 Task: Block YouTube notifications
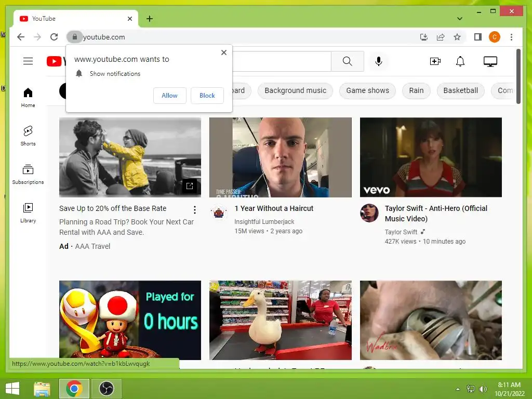(x=207, y=96)
